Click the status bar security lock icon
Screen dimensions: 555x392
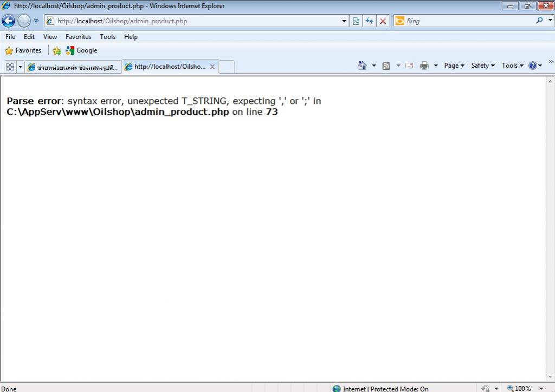point(486,389)
